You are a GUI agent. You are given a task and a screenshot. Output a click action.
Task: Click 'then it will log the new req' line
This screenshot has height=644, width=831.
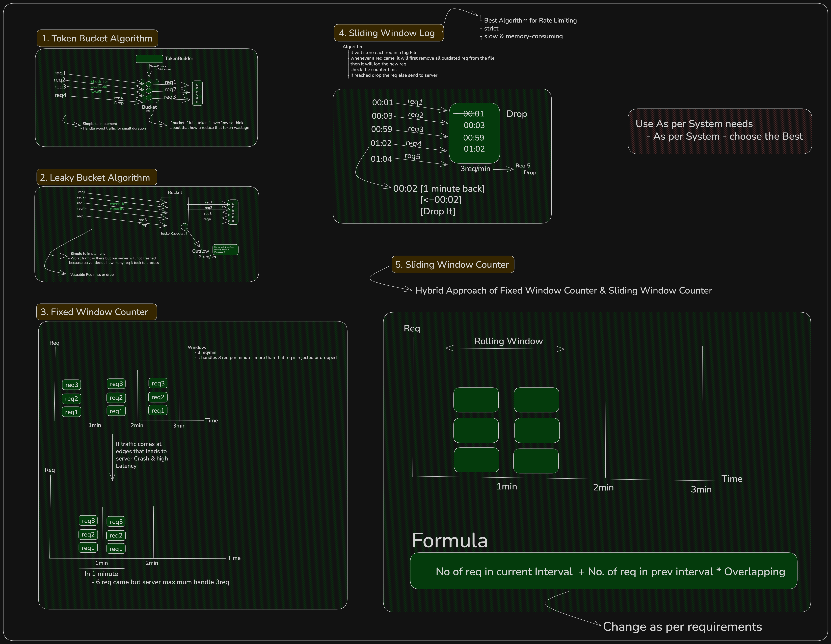point(378,64)
